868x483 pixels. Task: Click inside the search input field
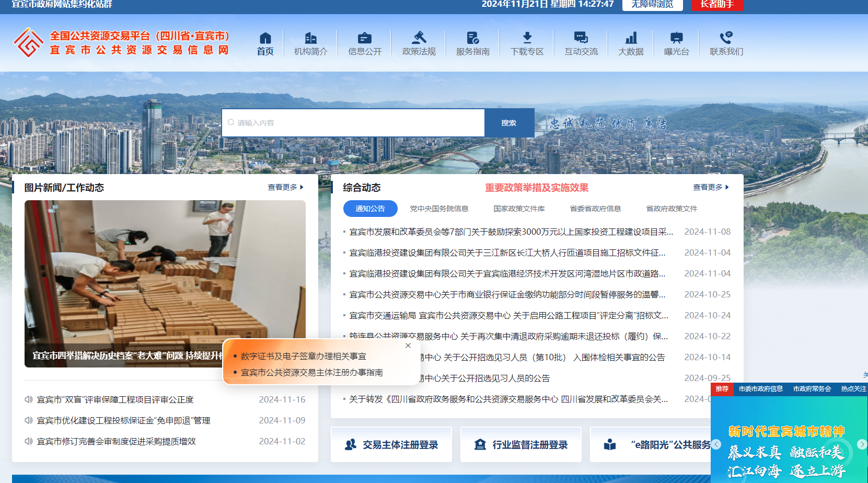pos(353,122)
